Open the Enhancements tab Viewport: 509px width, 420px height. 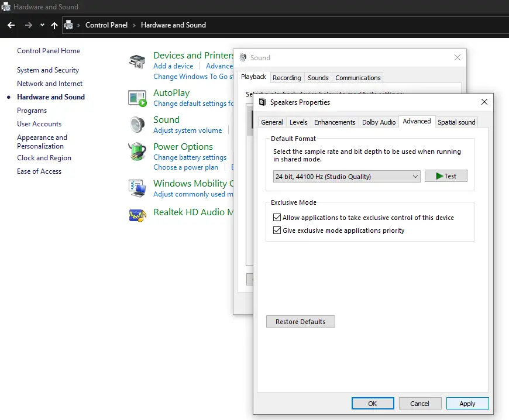point(335,122)
